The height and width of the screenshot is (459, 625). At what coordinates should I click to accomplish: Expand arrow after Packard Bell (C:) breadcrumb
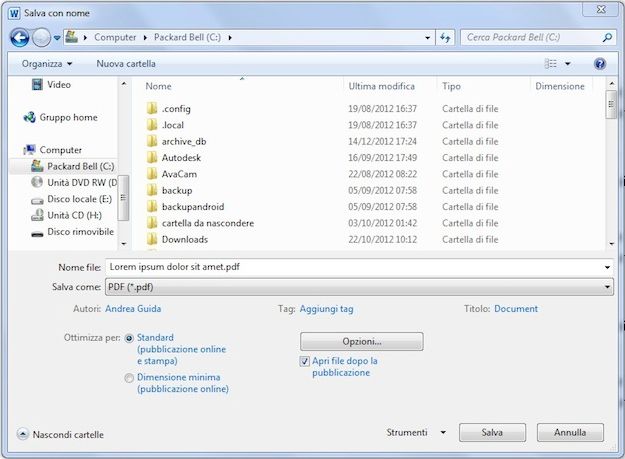click(x=230, y=38)
